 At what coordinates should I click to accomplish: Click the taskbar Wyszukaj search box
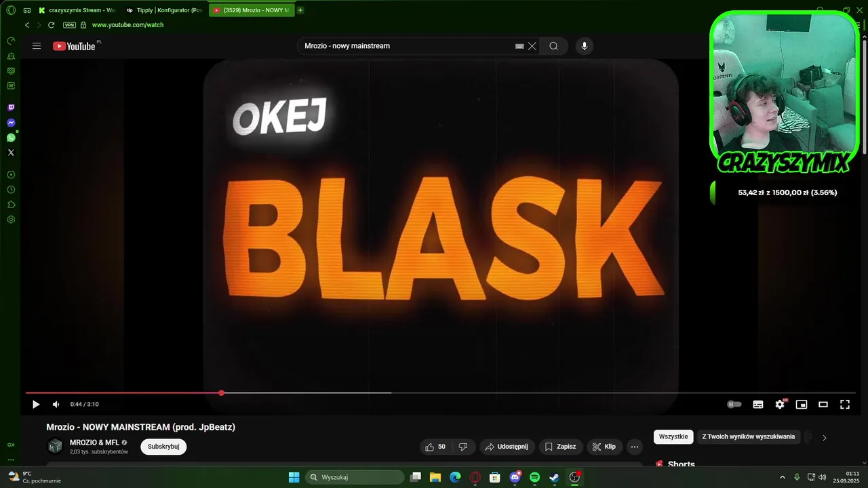click(355, 477)
